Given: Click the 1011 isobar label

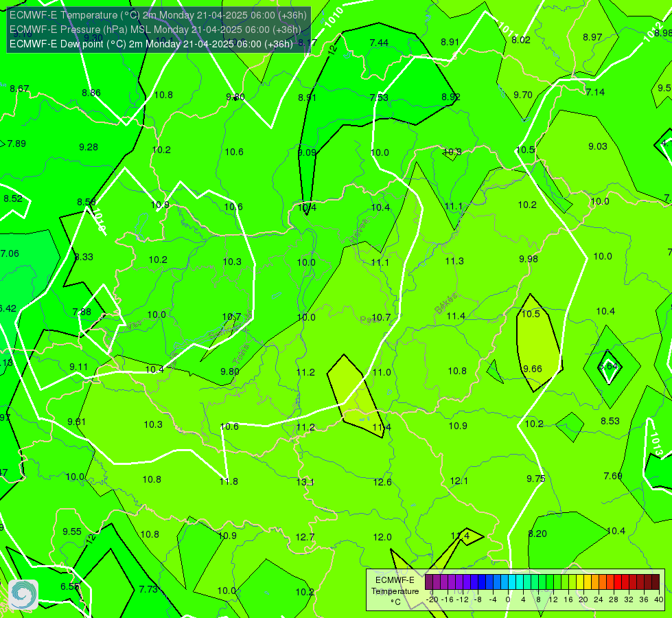Looking at the screenshot, I should 508,30.
